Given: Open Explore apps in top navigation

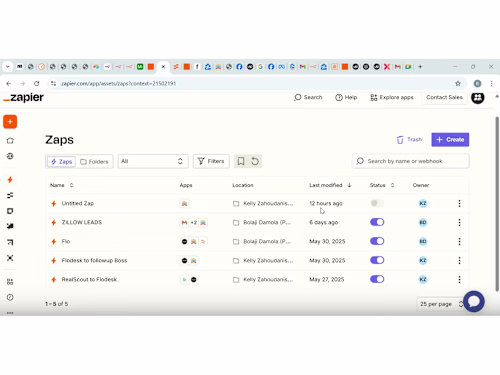Looking at the screenshot, I should click(x=392, y=97).
